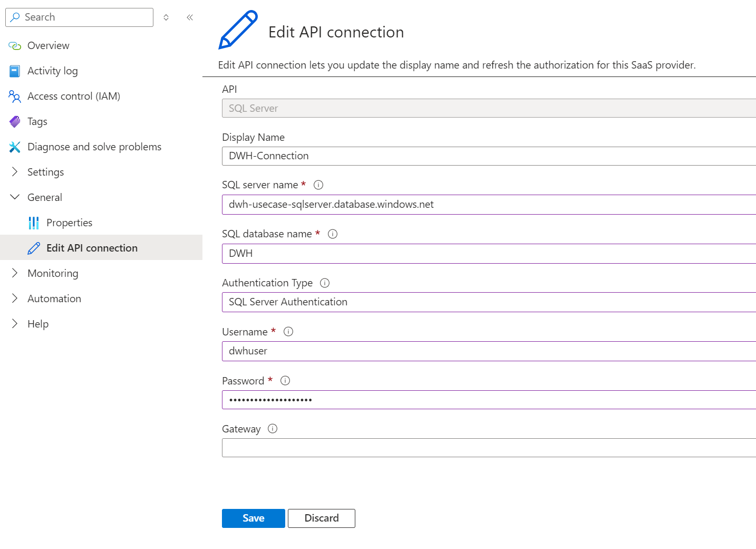Click the Diagnose wrench icon
The width and height of the screenshot is (756, 549).
point(15,147)
